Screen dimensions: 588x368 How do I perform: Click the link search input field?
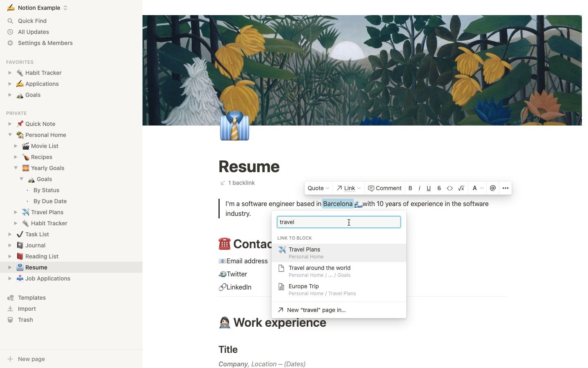(339, 222)
